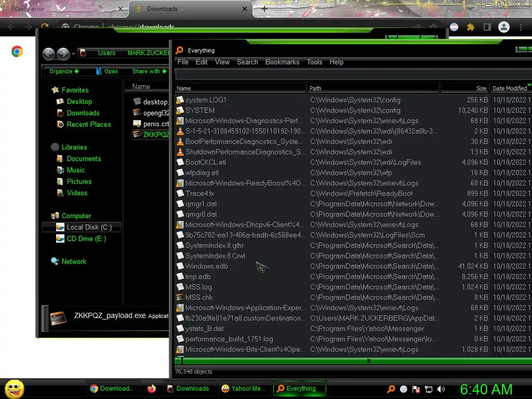The width and height of the screenshot is (532, 399).
Task: Sort results by Date Modified column header
Action: pyautogui.click(x=511, y=88)
